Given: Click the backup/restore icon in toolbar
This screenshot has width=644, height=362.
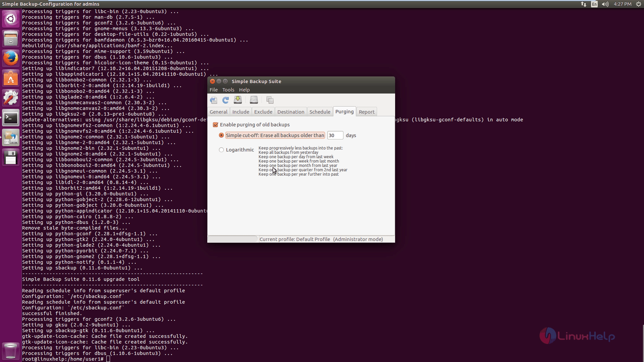Looking at the screenshot, I should pyautogui.click(x=238, y=100).
